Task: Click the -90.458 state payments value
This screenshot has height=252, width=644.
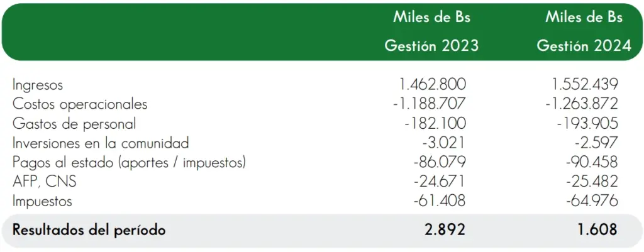Action: point(592,163)
